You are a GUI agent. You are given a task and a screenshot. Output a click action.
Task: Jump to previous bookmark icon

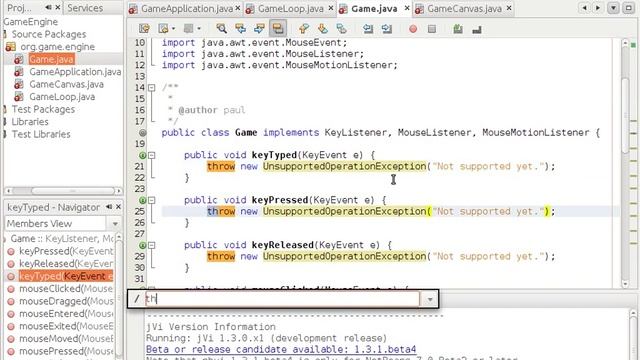tap(303, 29)
